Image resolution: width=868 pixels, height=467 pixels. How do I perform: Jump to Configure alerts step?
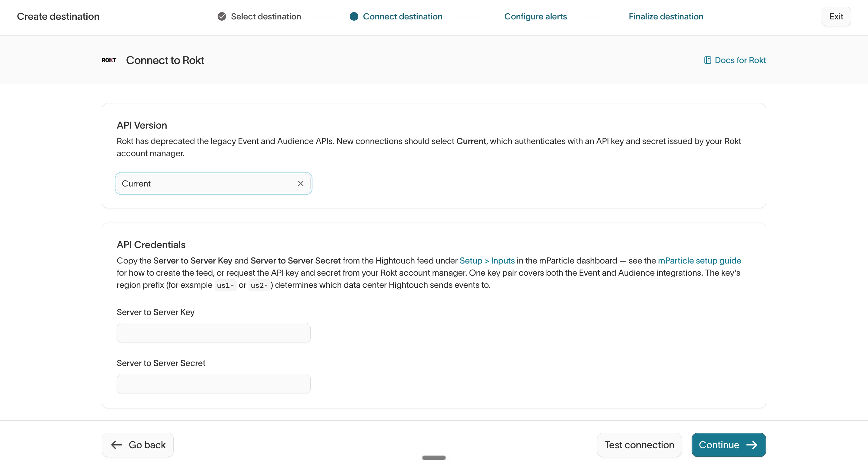[x=536, y=16]
